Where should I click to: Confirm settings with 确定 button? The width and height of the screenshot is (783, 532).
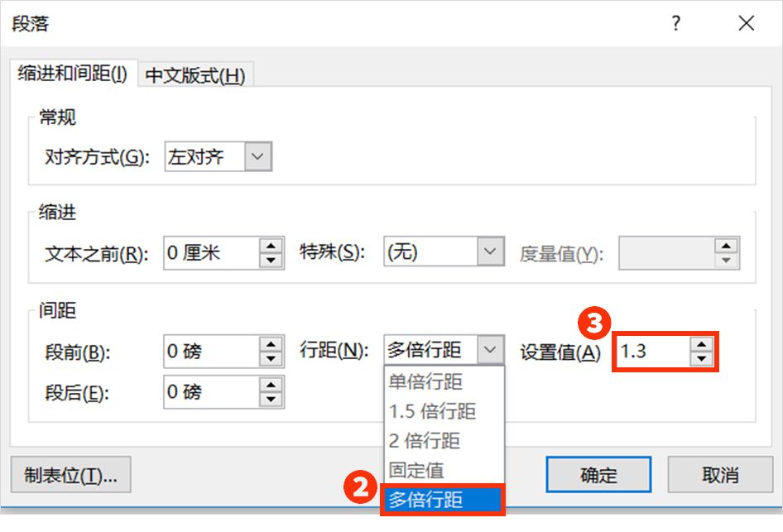click(598, 476)
